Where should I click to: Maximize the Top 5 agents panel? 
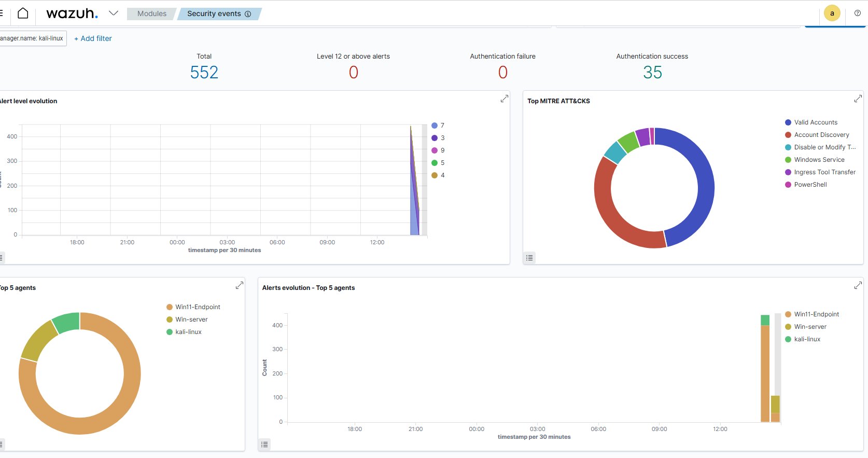(x=240, y=285)
